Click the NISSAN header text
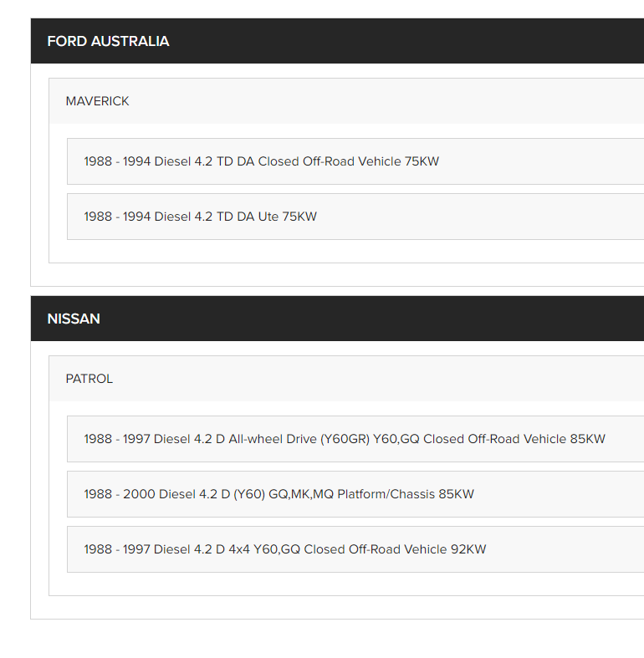 (74, 319)
